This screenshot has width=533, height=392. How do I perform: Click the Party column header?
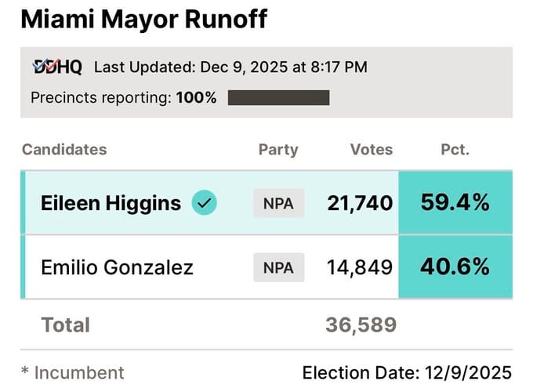[x=278, y=149]
